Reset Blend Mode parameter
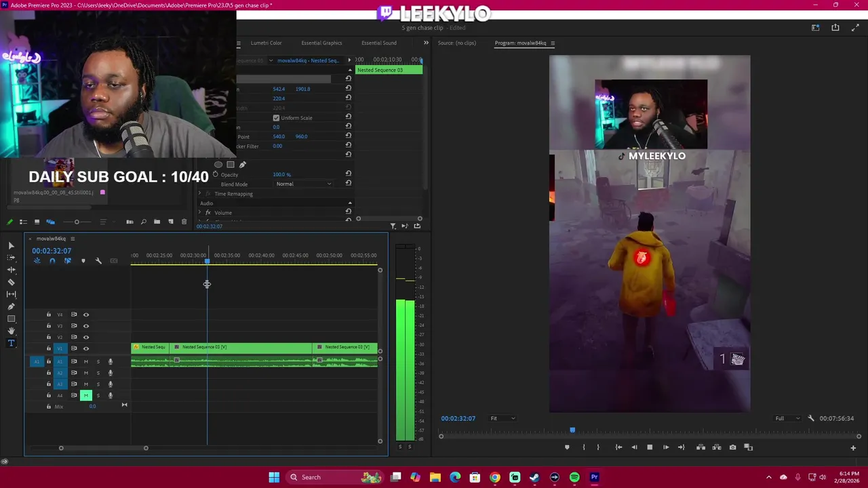 pyautogui.click(x=349, y=184)
